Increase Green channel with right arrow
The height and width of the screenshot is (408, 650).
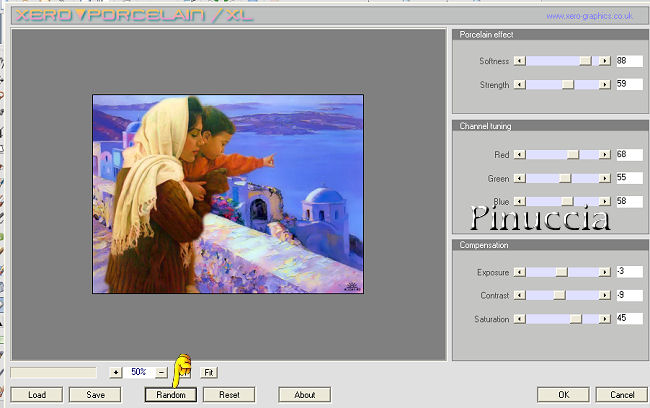605,178
